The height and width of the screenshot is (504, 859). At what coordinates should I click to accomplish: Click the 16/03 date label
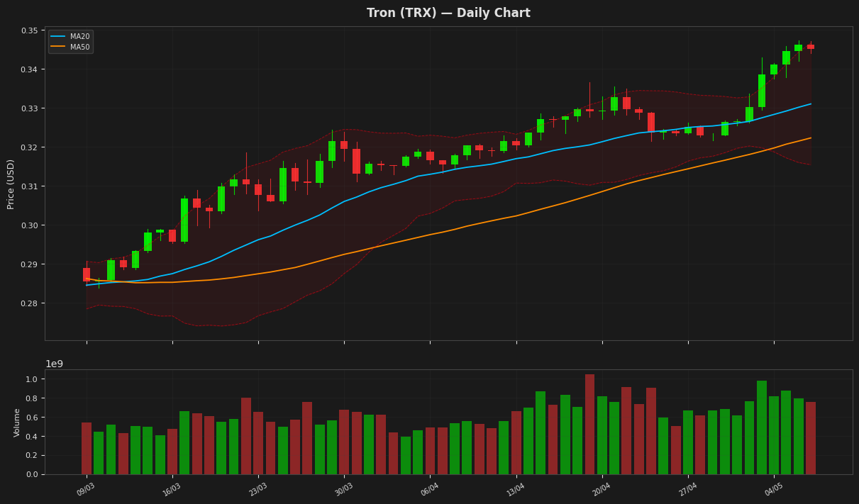click(172, 489)
